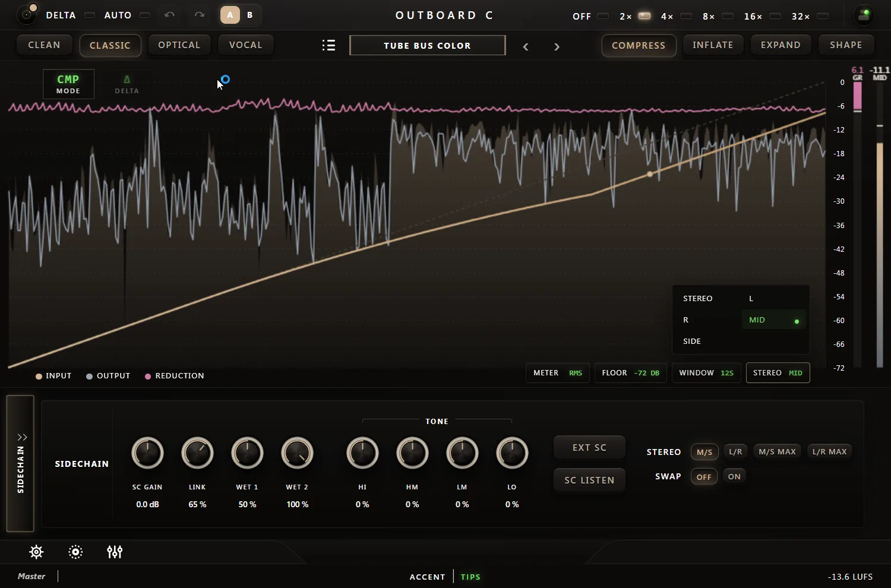Select 16x oversampling

[775, 15]
